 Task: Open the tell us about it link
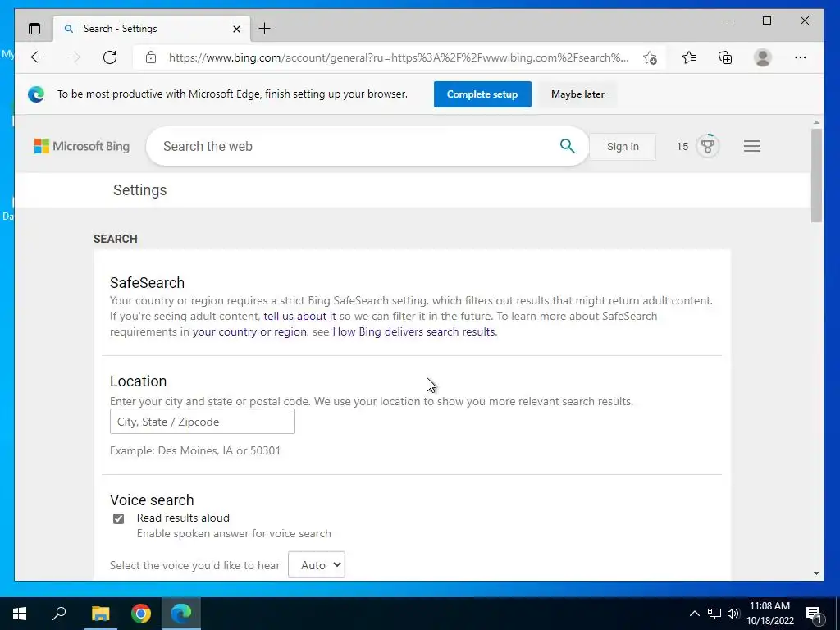(x=299, y=316)
